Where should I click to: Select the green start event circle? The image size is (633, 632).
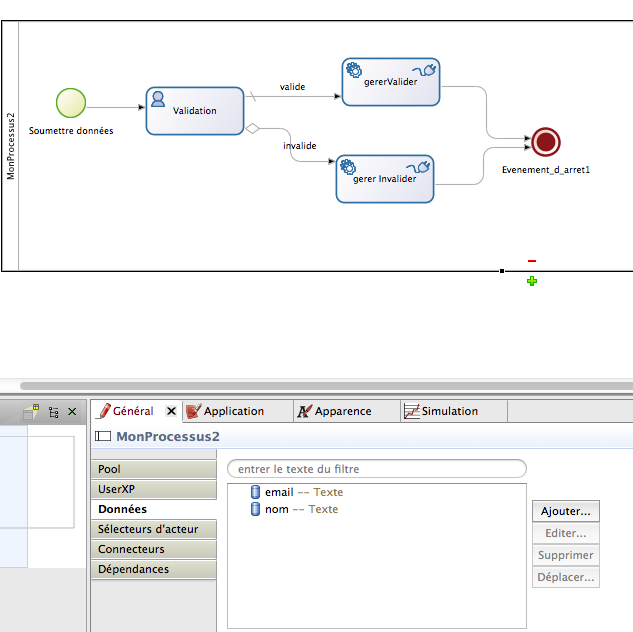pyautogui.click(x=71, y=103)
